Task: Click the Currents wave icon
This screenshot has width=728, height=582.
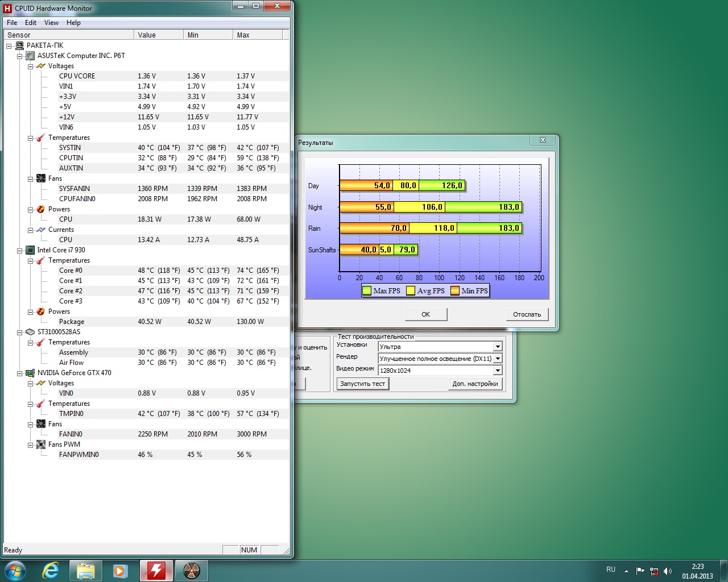Action: coord(41,230)
